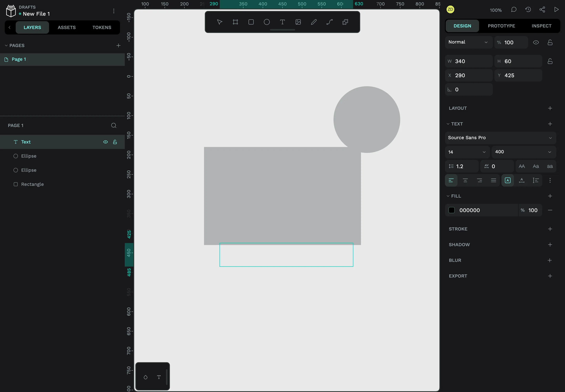Add an export setting
The width and height of the screenshot is (565, 392).
(550, 276)
